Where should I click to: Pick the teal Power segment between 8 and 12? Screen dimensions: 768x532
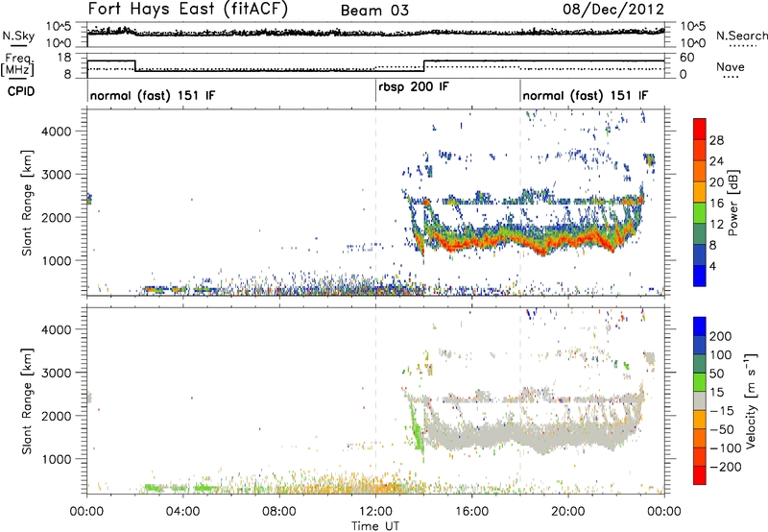[700, 233]
